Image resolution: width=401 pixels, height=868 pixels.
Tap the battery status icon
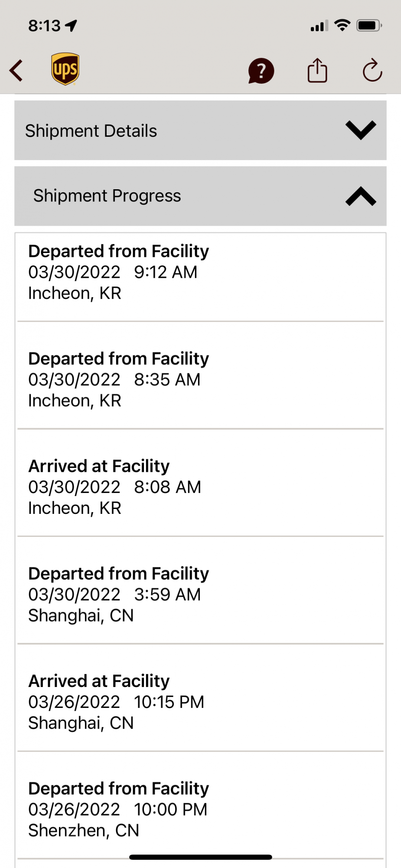click(x=369, y=26)
